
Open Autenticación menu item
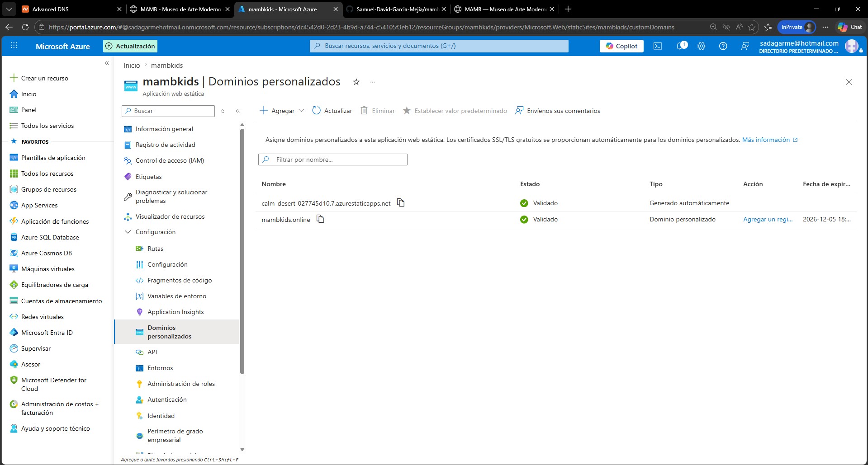(167, 399)
